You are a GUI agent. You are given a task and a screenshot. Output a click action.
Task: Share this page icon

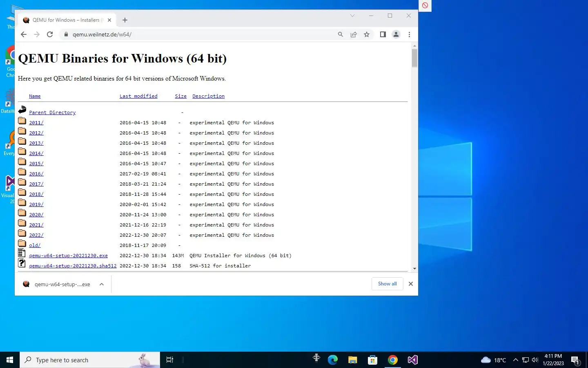[354, 34]
